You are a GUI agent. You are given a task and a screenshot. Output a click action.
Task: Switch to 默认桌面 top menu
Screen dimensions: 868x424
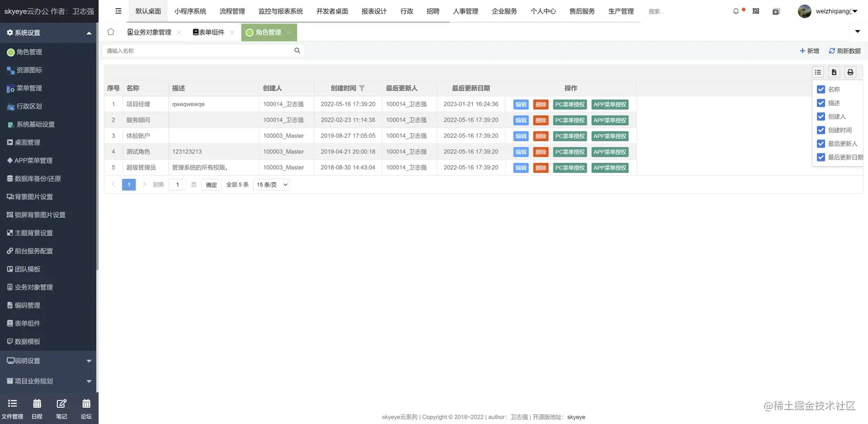click(148, 11)
